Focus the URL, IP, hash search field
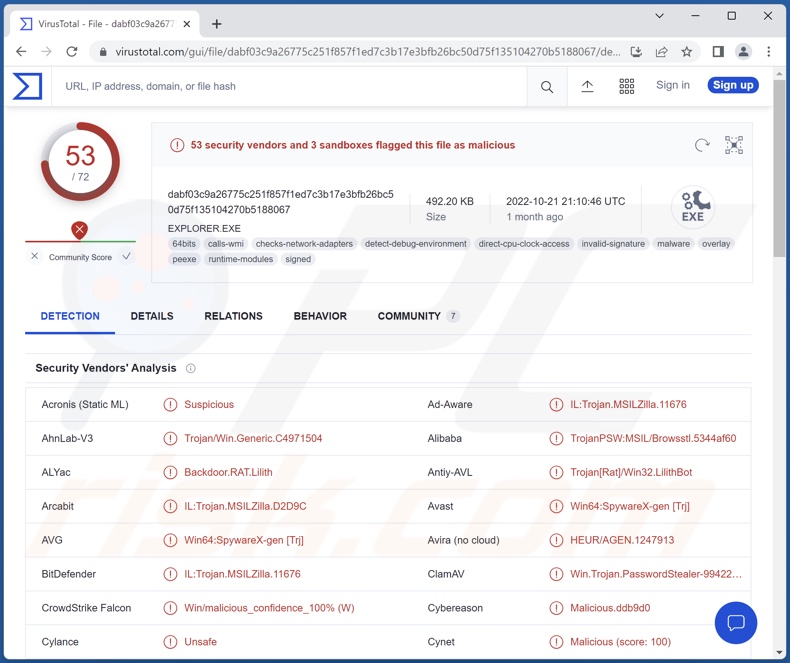The height and width of the screenshot is (663, 790). 289,87
